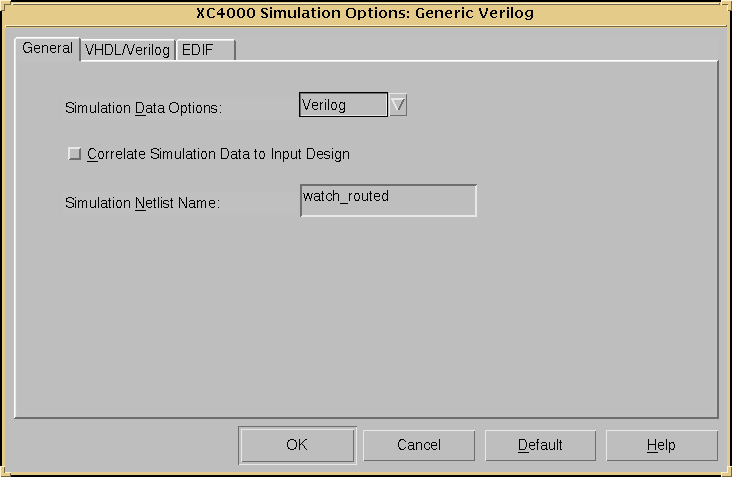Click the Verilog combo box field
Viewport: 732px width, 477px height.
tap(343, 105)
